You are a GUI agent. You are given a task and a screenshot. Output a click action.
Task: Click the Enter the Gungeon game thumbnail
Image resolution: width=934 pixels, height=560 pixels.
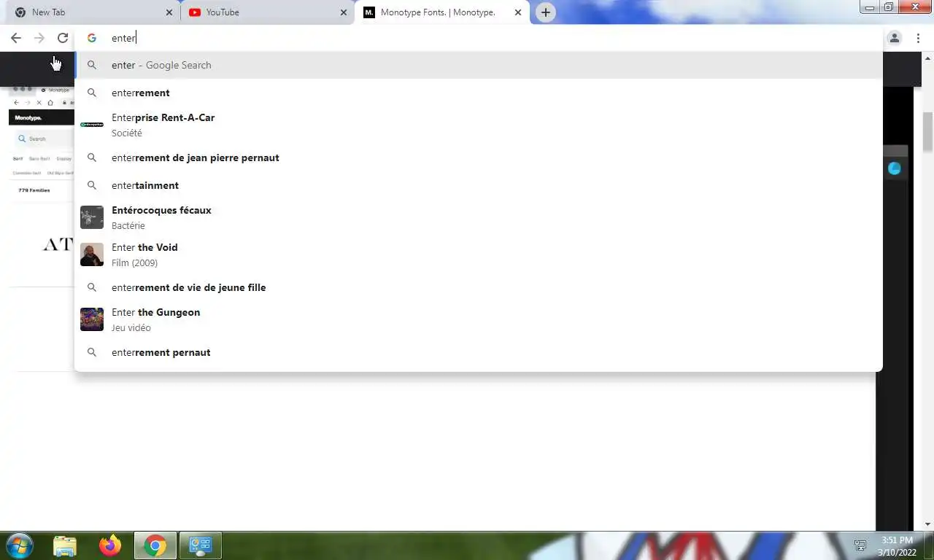coord(92,319)
